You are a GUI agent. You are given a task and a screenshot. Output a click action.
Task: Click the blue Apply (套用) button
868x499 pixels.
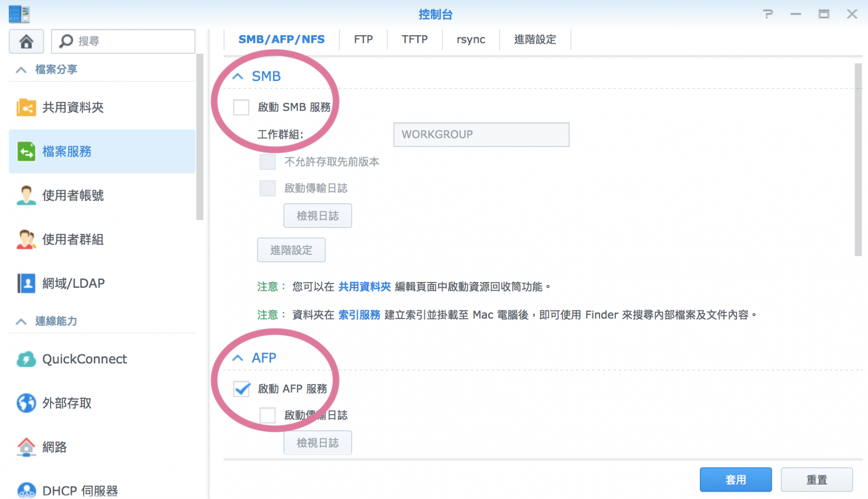click(736, 480)
